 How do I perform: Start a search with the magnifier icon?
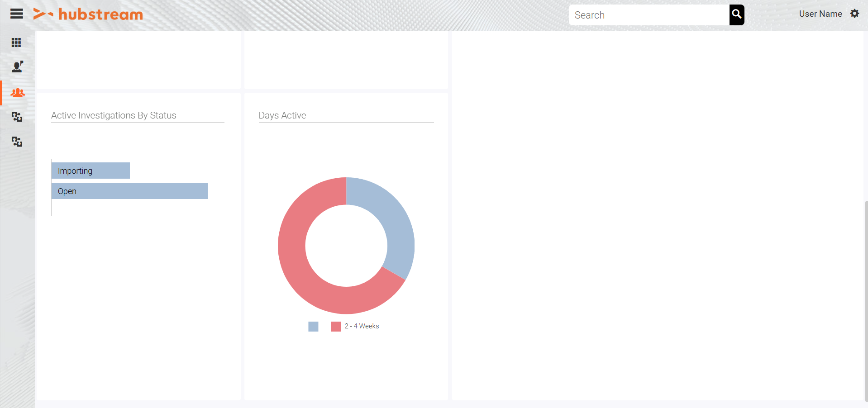click(x=736, y=14)
